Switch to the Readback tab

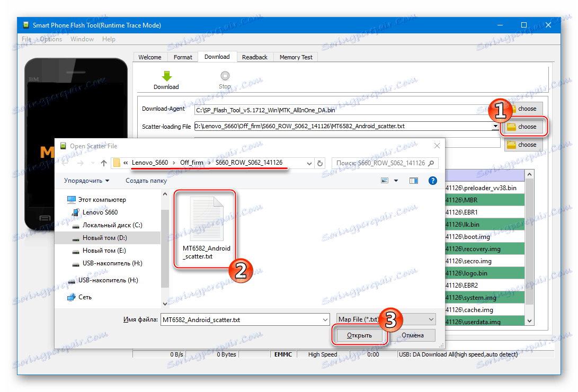[x=255, y=57]
